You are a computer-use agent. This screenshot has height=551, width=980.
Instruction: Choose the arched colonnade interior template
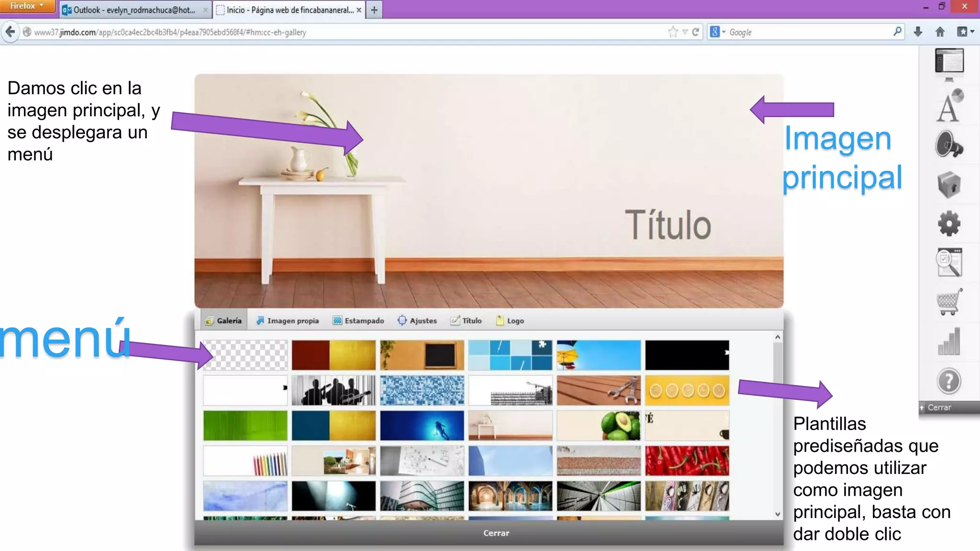[510, 496]
